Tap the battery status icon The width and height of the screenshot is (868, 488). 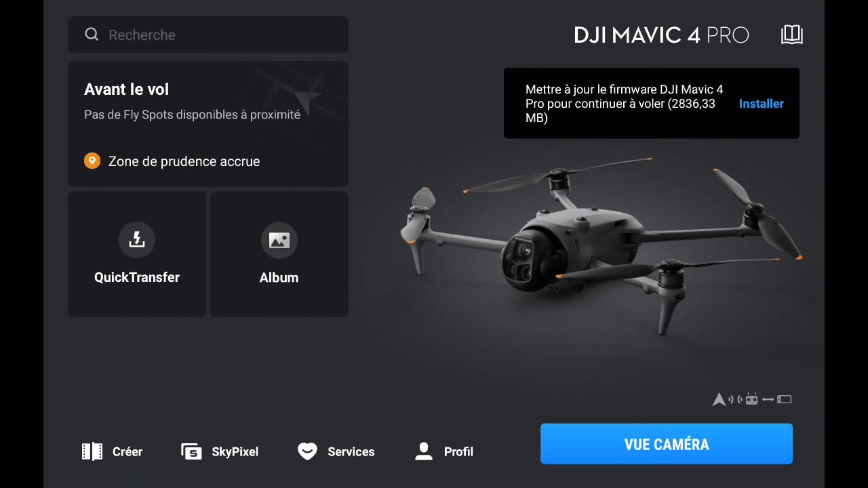point(785,399)
